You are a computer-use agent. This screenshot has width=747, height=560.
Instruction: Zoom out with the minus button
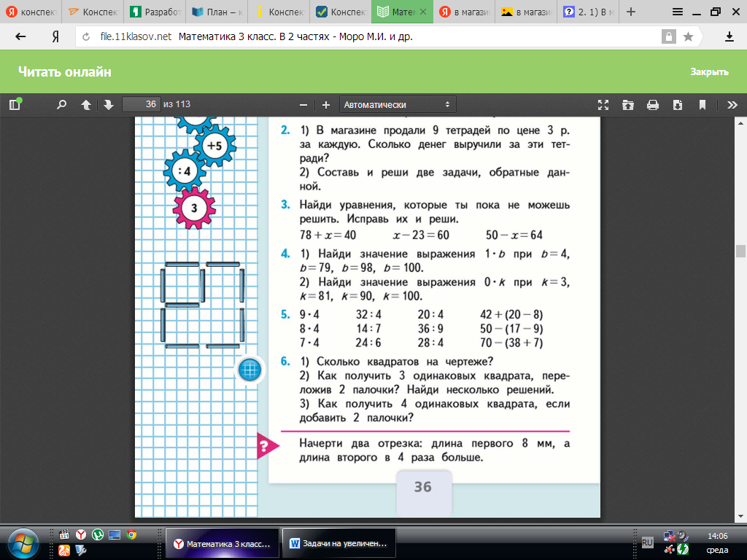click(x=303, y=104)
